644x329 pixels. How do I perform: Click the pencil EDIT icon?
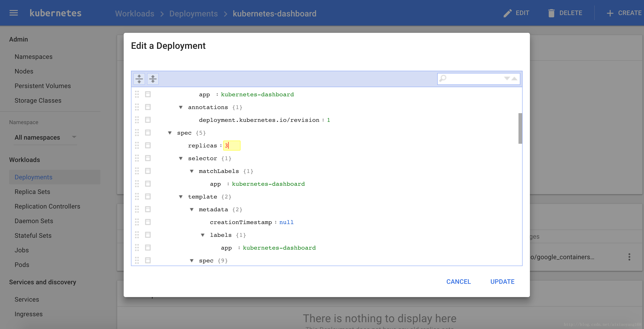pos(507,13)
